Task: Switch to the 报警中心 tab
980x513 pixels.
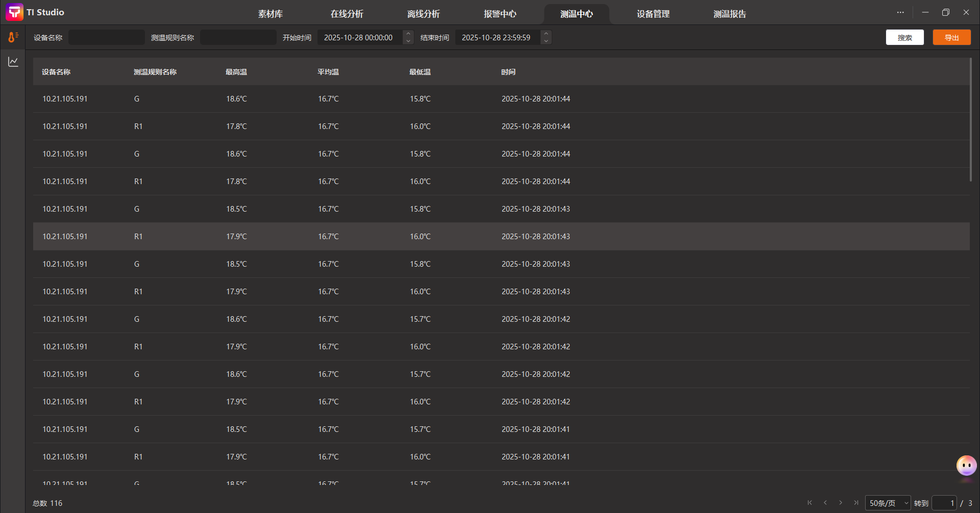Action: click(x=500, y=14)
